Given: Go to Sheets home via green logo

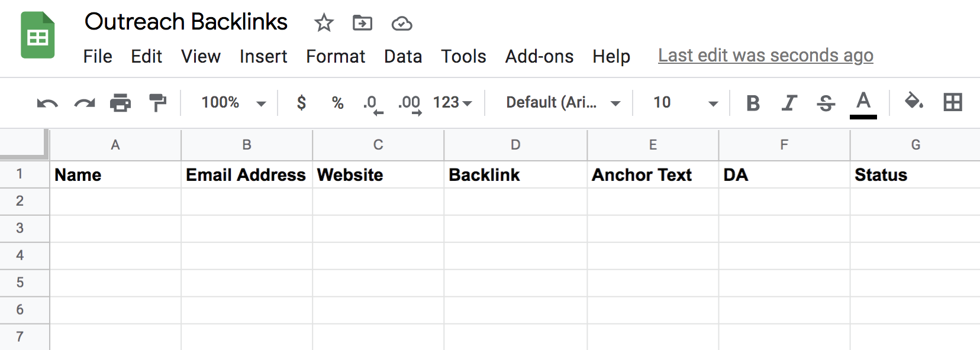Looking at the screenshot, I should click(38, 35).
